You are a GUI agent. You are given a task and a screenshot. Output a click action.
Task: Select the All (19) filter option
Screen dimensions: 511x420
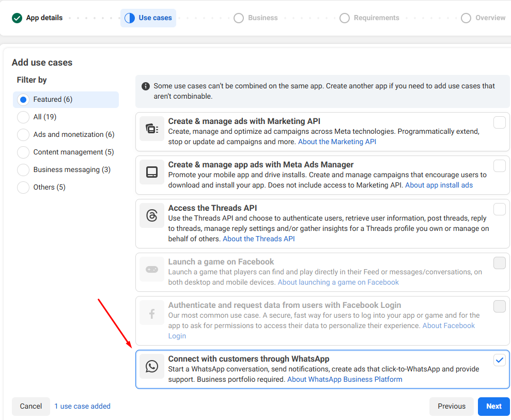(x=23, y=117)
